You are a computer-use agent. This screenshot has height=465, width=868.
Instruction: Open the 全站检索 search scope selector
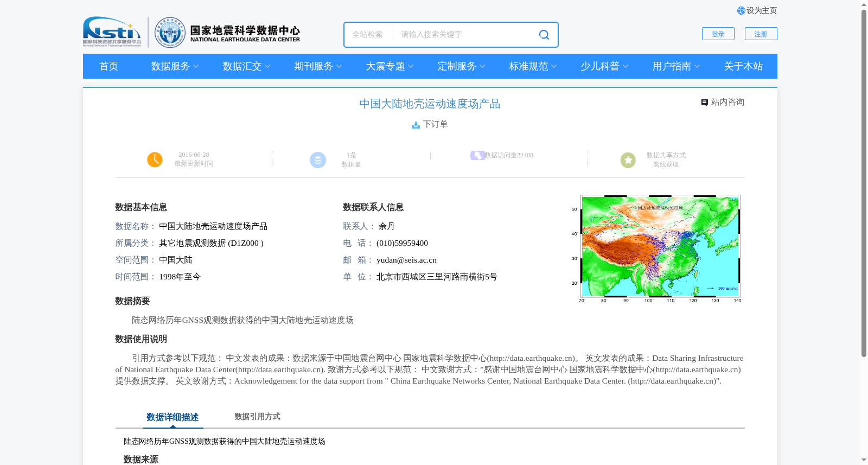click(x=368, y=35)
